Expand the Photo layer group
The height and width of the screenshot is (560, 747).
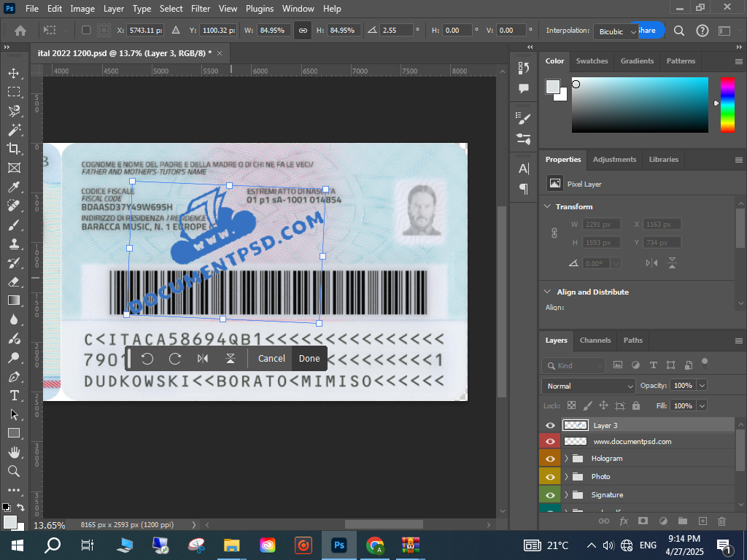click(566, 477)
